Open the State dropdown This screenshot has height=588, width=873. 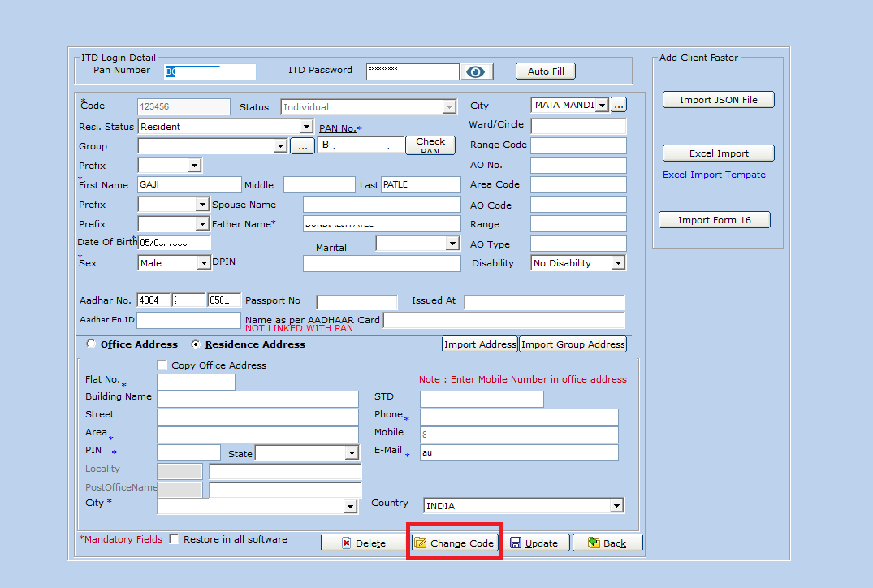(352, 452)
